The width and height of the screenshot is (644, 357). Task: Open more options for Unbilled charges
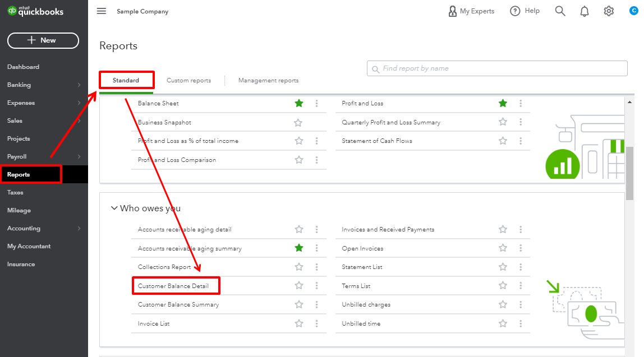pyautogui.click(x=521, y=304)
